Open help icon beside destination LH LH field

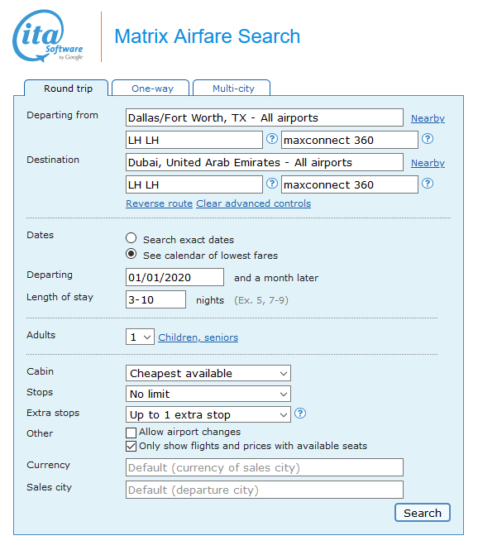coord(272,183)
